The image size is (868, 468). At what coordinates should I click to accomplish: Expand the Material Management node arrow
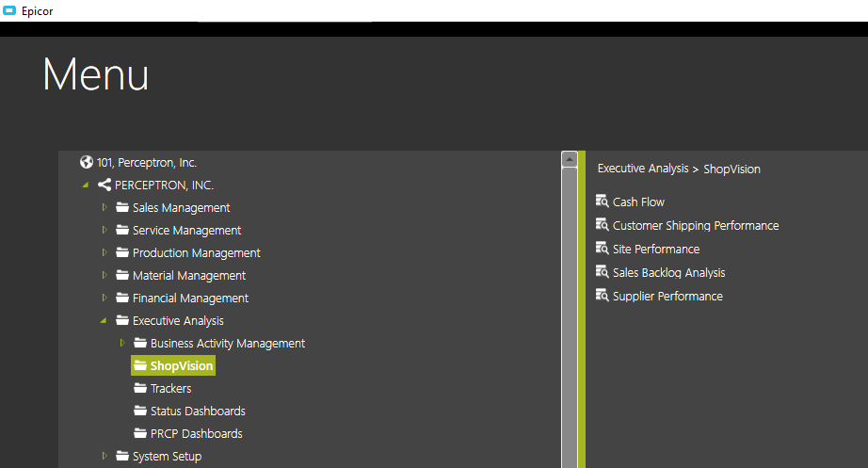pyautogui.click(x=104, y=275)
